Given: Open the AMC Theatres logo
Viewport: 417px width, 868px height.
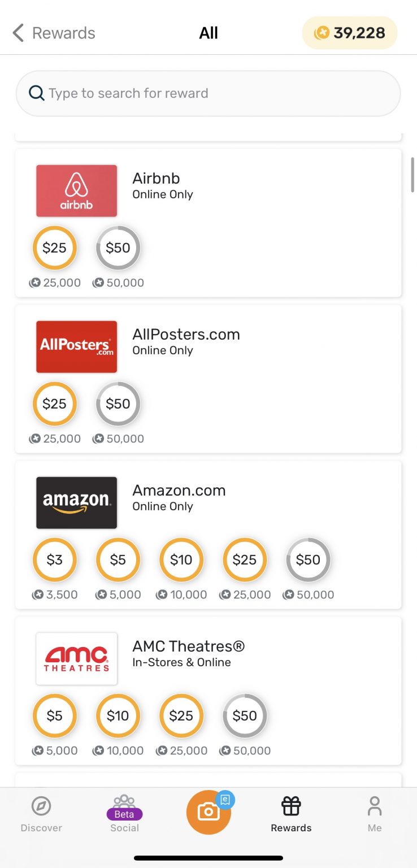Looking at the screenshot, I should [77, 659].
